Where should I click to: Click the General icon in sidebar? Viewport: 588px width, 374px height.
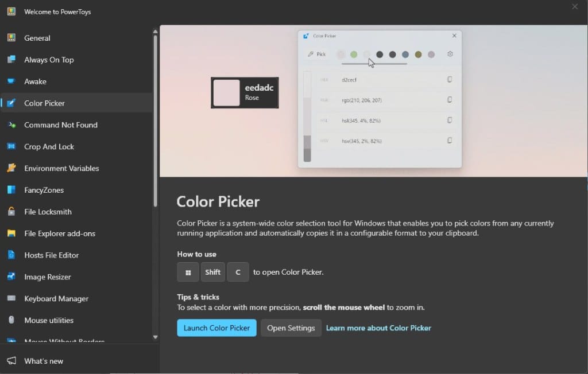11,38
